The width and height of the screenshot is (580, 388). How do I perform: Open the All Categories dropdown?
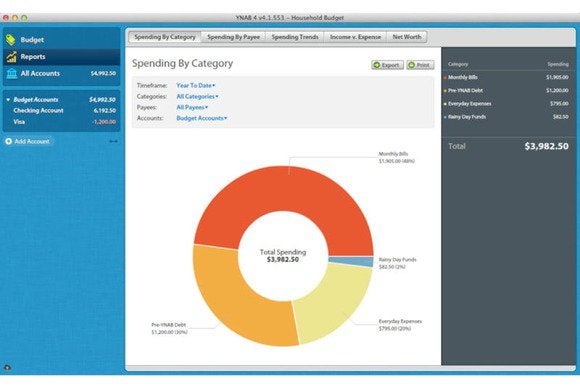[x=197, y=97]
